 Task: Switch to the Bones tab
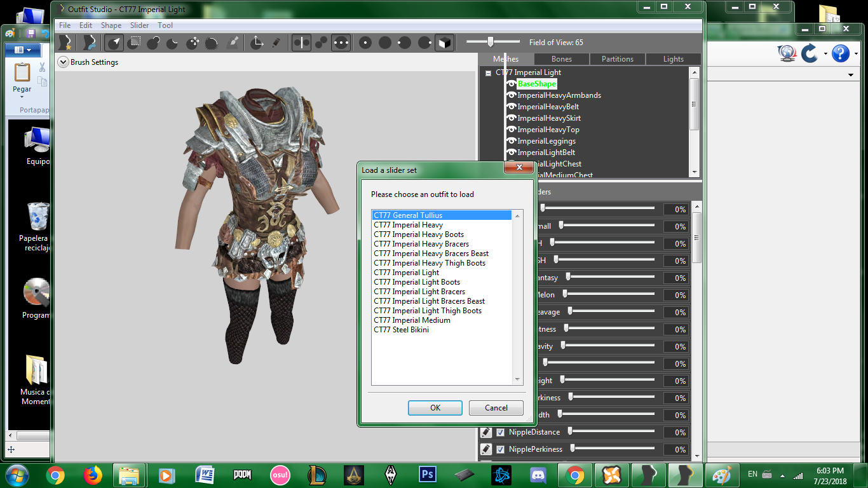click(562, 59)
